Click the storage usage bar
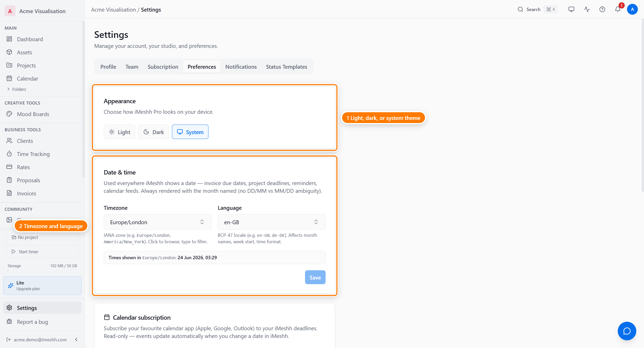Viewport: 644px width, 348px height. 42,271
